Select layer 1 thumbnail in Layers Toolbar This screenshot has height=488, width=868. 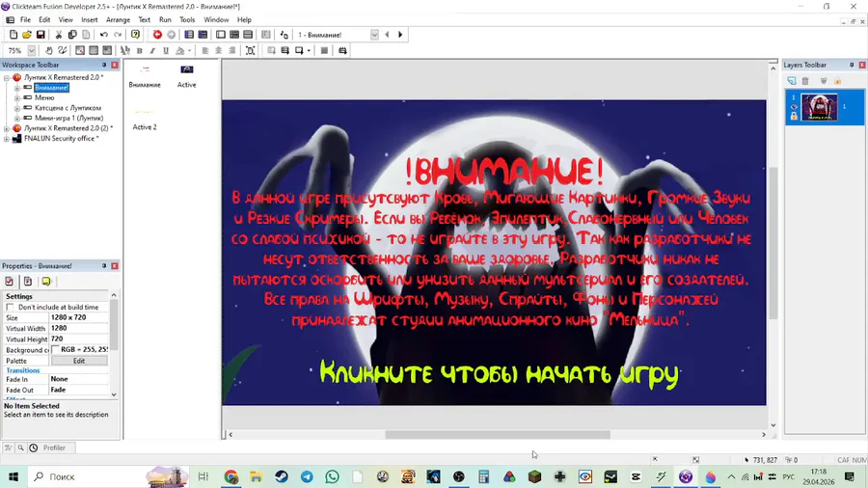point(819,107)
